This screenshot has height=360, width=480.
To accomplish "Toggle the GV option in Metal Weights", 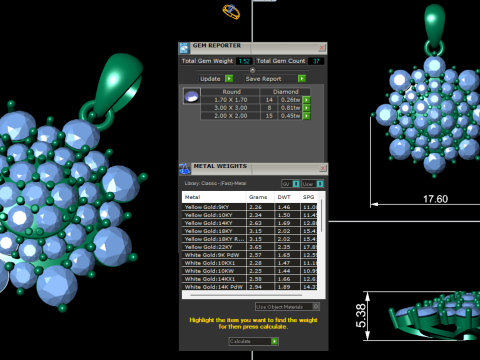I will [291, 184].
